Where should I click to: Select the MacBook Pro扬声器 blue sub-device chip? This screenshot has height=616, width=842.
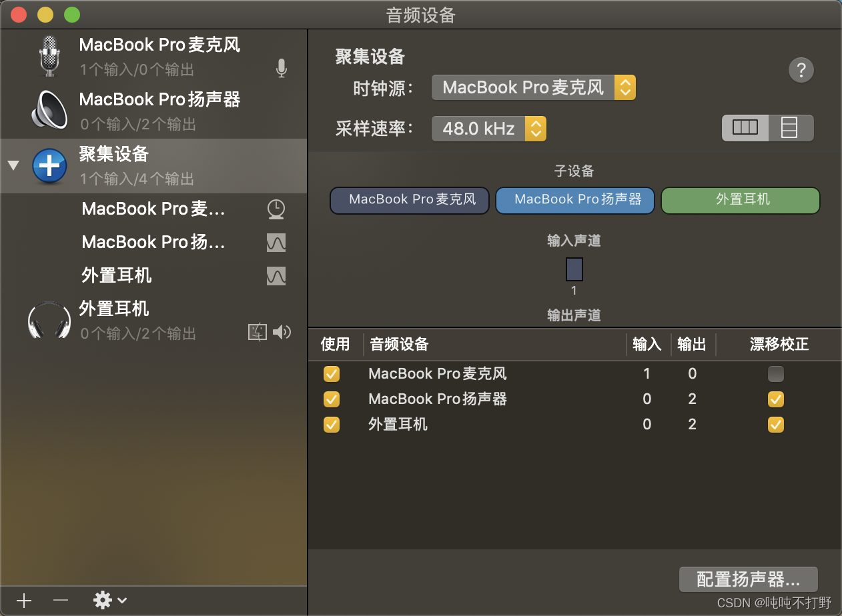pyautogui.click(x=575, y=200)
